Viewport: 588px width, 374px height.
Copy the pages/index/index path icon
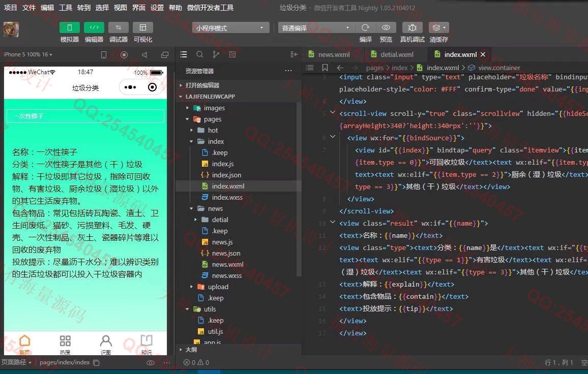96,363
